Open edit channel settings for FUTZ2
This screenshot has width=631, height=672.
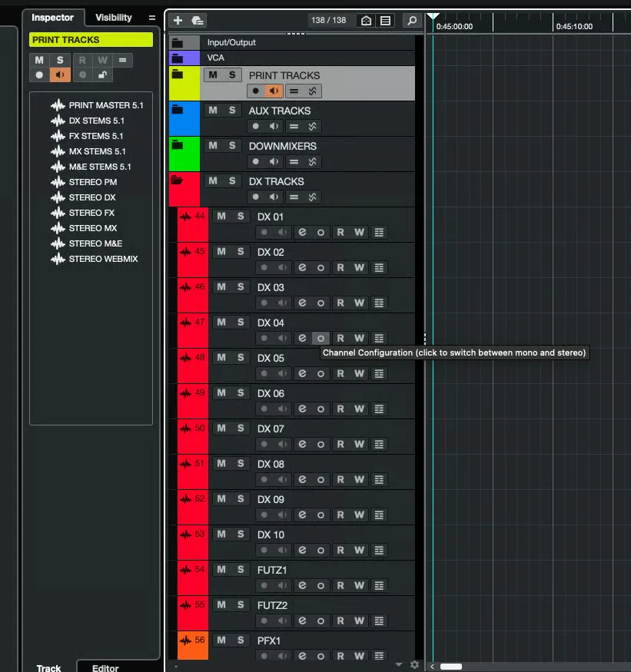(302, 621)
